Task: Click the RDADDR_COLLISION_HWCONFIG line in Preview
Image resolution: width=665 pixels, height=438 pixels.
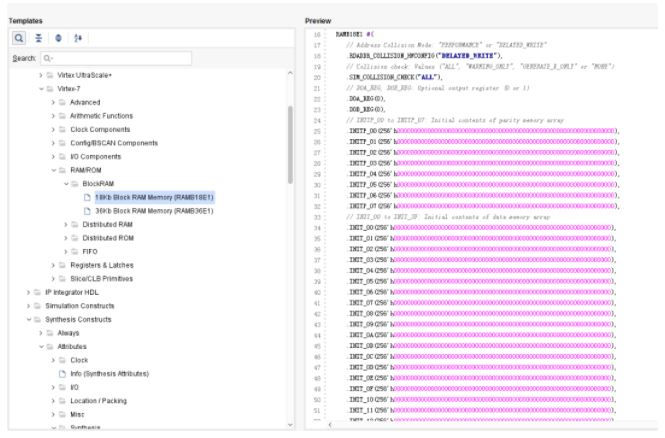Action: pyautogui.click(x=425, y=56)
